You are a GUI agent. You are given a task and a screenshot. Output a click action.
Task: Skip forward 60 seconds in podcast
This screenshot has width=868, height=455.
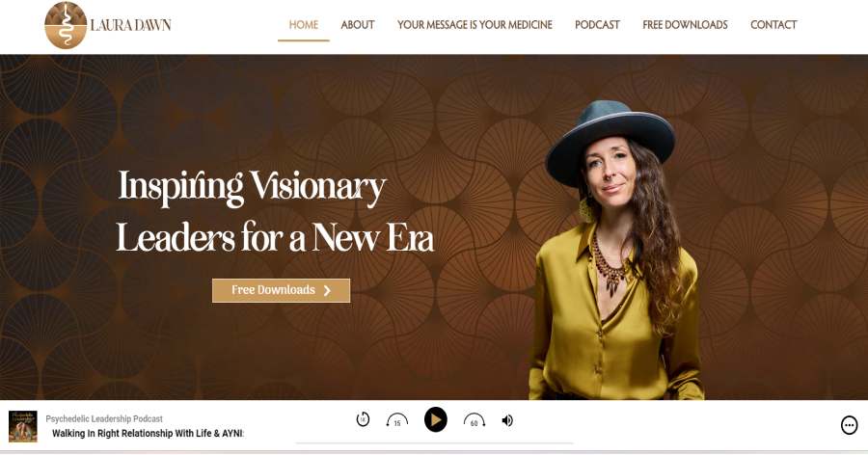pos(475,420)
